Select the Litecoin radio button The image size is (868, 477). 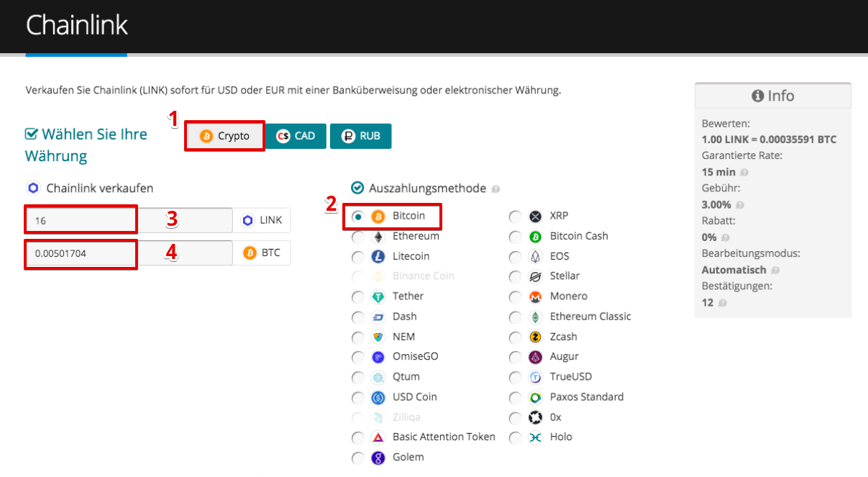pyautogui.click(x=357, y=256)
